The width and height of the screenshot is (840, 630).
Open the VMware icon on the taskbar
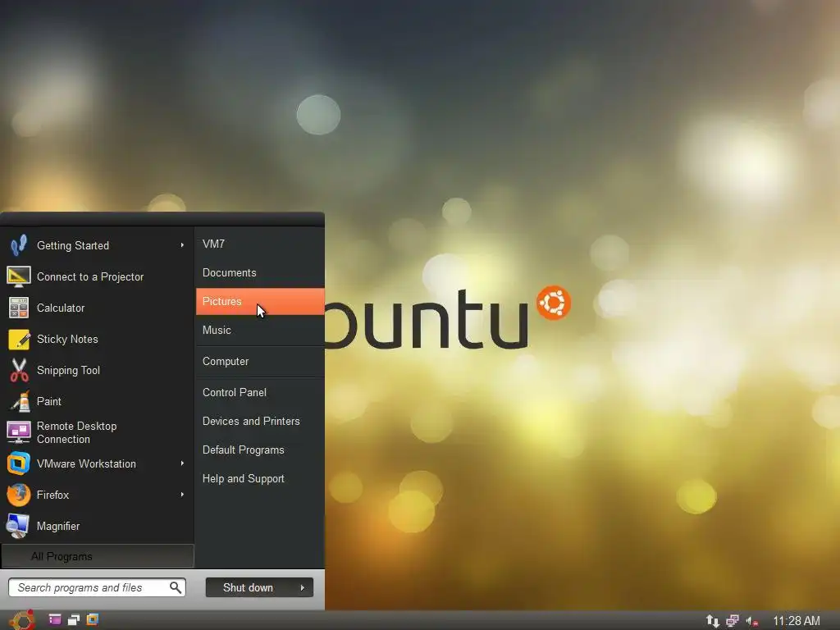(x=93, y=620)
